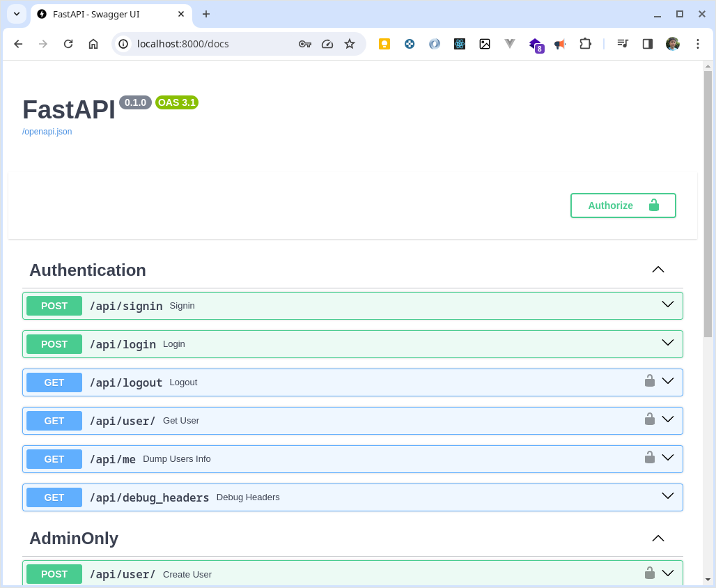
Task: Click the lock on POST /api/user/
Action: point(649,573)
